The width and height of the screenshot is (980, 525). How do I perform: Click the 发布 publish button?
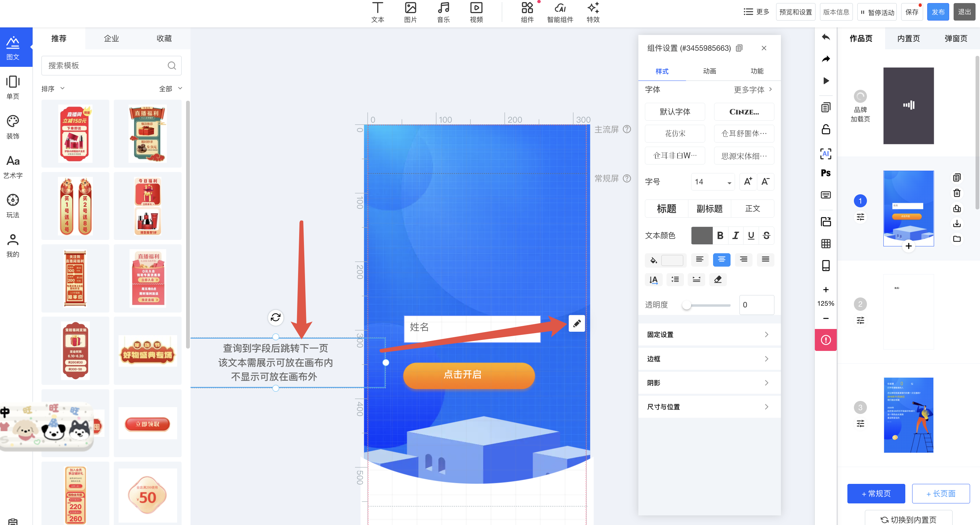pyautogui.click(x=938, y=12)
